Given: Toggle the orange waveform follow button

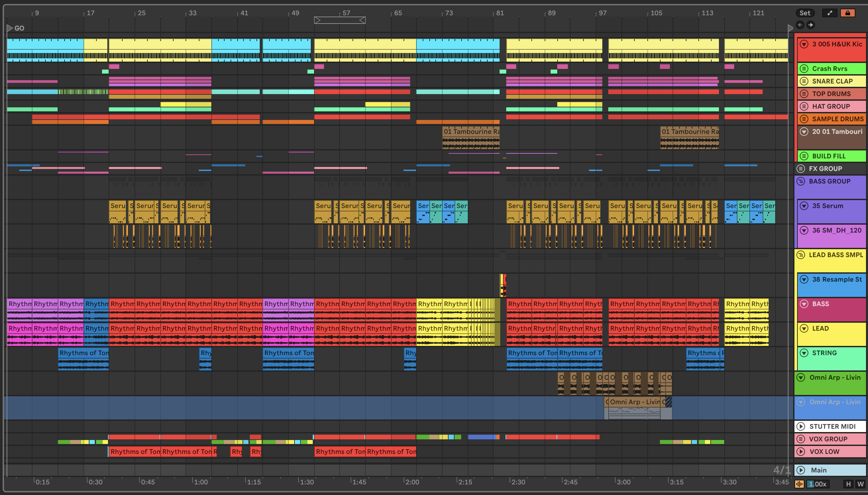Looking at the screenshot, I should [x=799, y=484].
